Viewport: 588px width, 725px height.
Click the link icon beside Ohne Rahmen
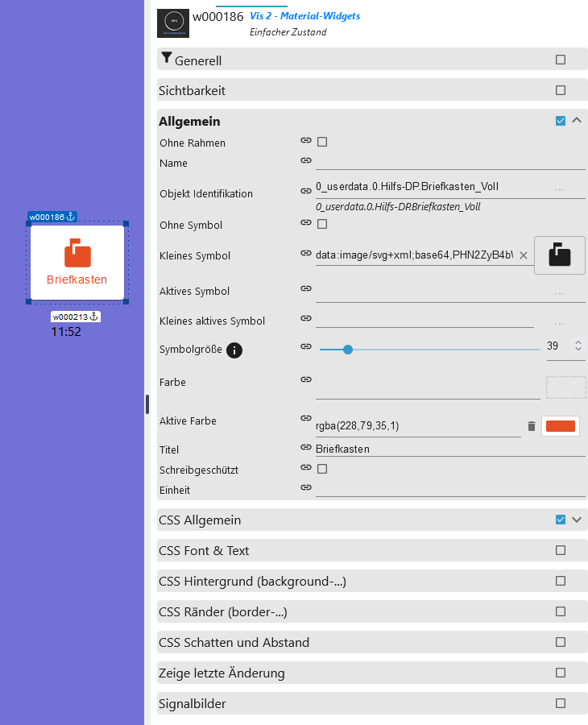coord(306,140)
